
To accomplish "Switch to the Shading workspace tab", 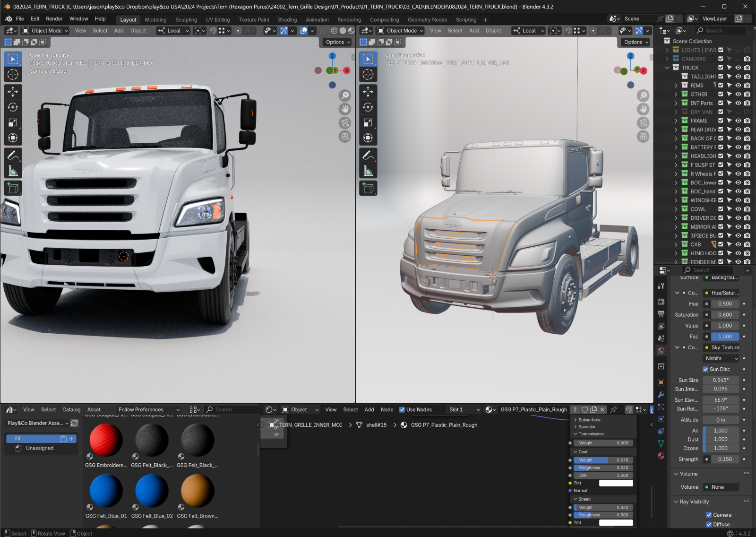I will [x=287, y=20].
